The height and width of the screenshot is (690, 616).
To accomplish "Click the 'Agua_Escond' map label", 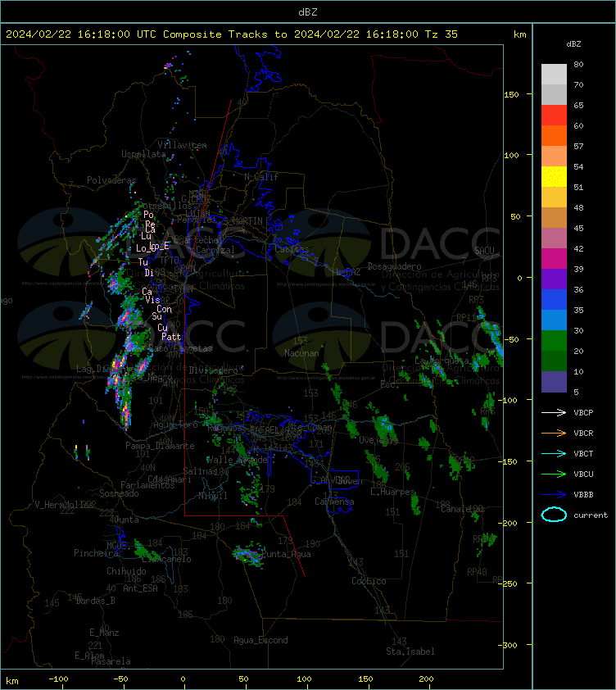I will [x=260, y=640].
